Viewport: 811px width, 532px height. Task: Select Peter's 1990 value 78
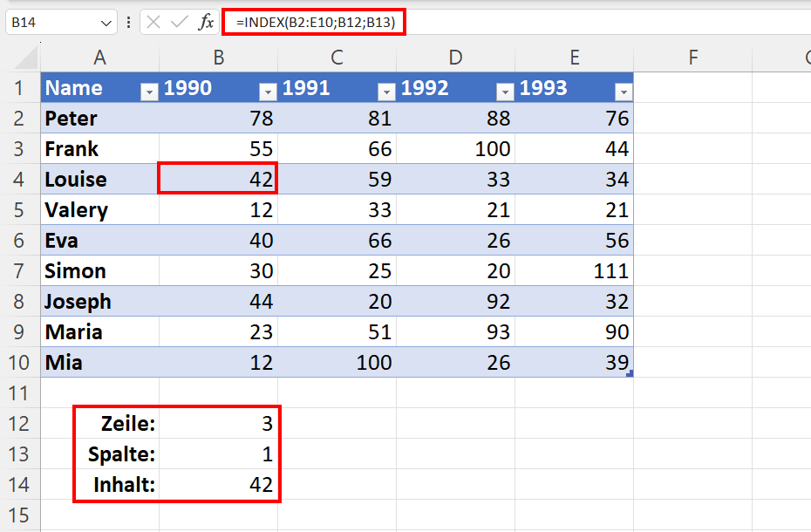click(218, 118)
